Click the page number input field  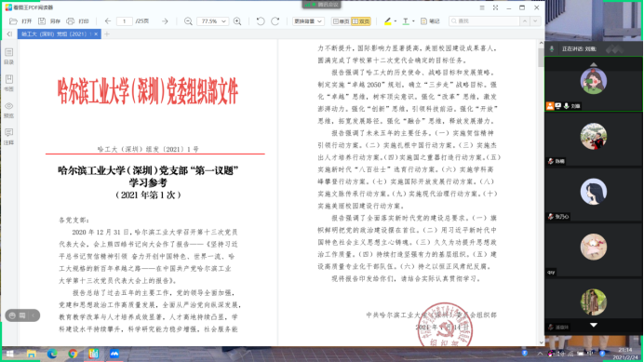(125, 21)
